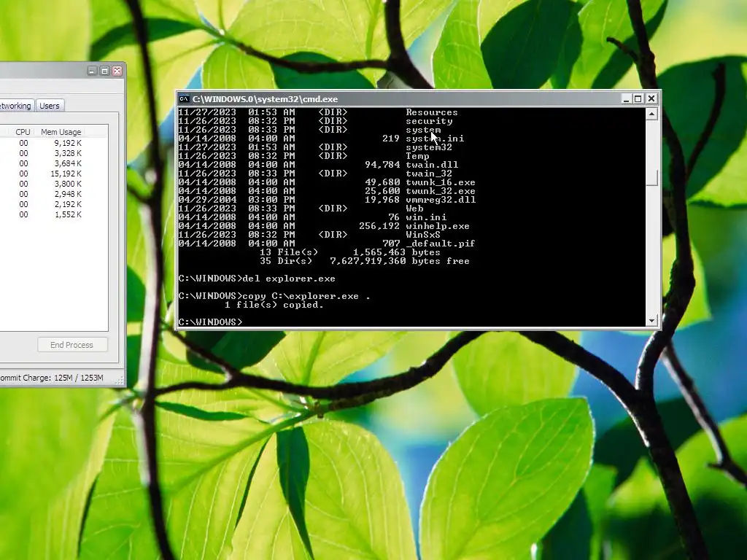Select the process row using 1,552 K

click(x=54, y=215)
